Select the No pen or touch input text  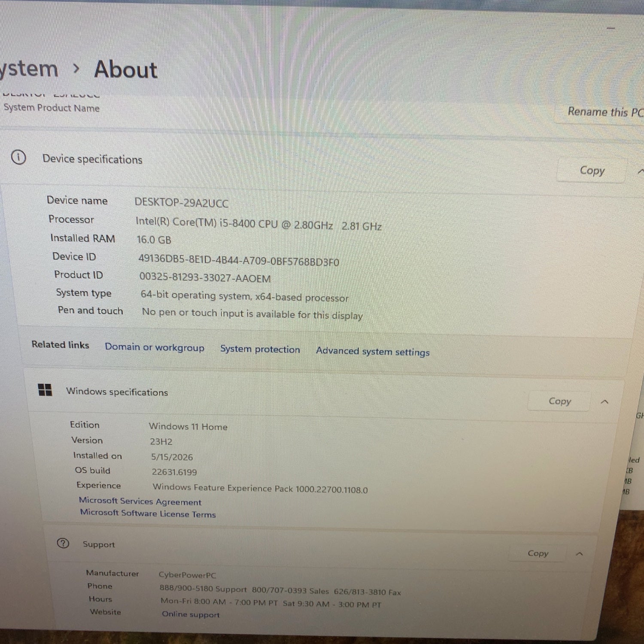click(252, 314)
